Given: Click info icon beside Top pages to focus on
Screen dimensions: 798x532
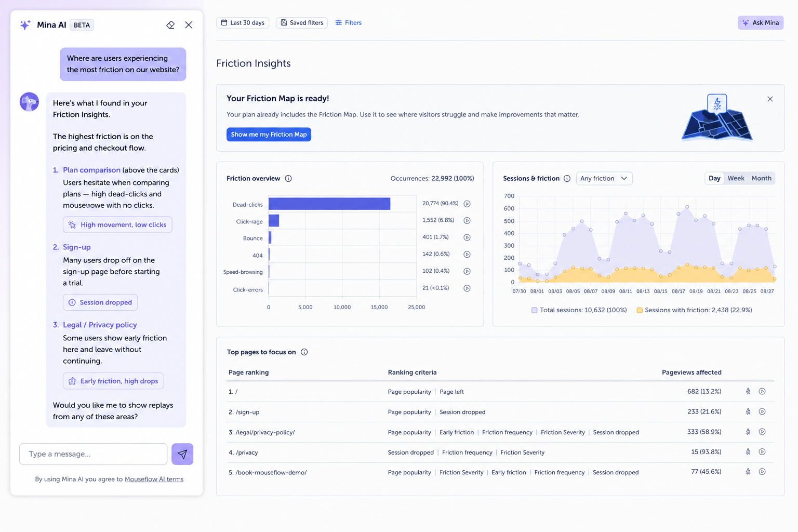Looking at the screenshot, I should (x=304, y=352).
